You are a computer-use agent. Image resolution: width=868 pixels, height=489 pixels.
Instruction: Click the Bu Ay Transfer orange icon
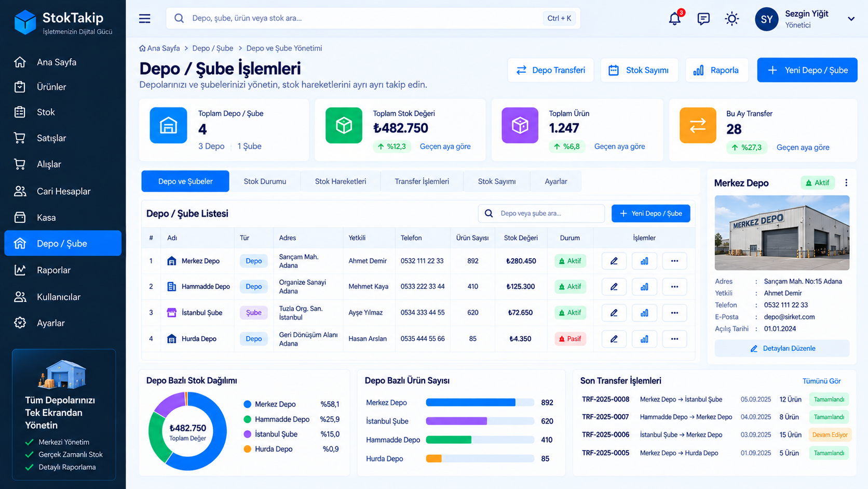click(698, 125)
